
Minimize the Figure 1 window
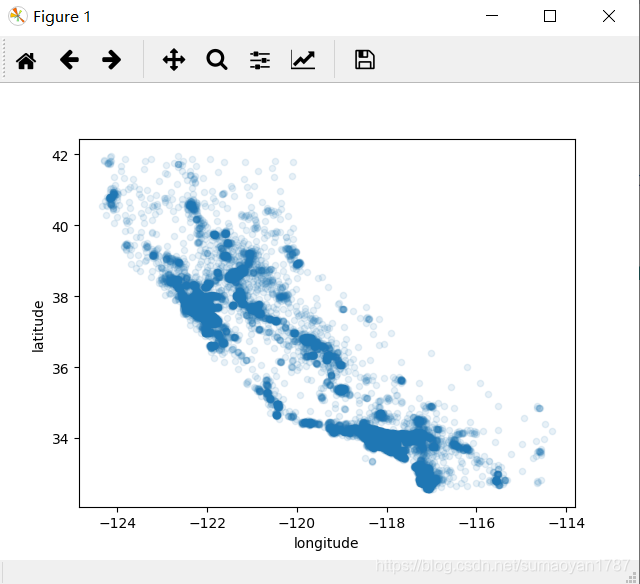click(x=492, y=16)
